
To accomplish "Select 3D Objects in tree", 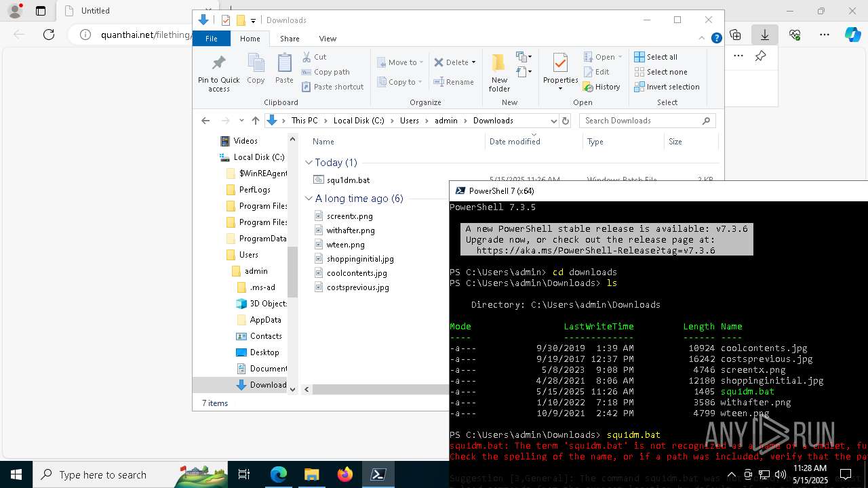I will 268,304.
